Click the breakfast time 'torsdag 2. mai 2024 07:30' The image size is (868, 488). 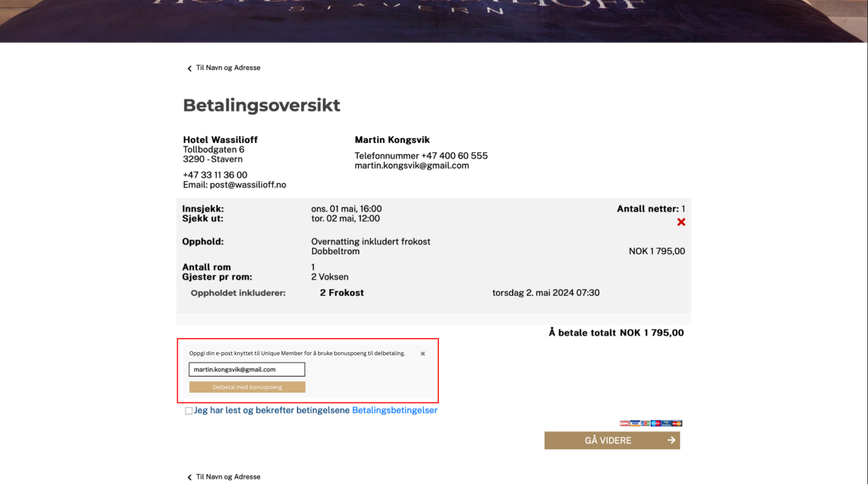[x=546, y=293]
